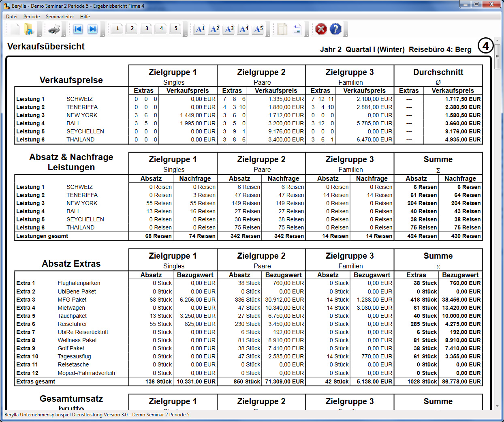Screen dimensions: 504x422
Task: Activate the A5 toolbar button
Action: [258, 29]
